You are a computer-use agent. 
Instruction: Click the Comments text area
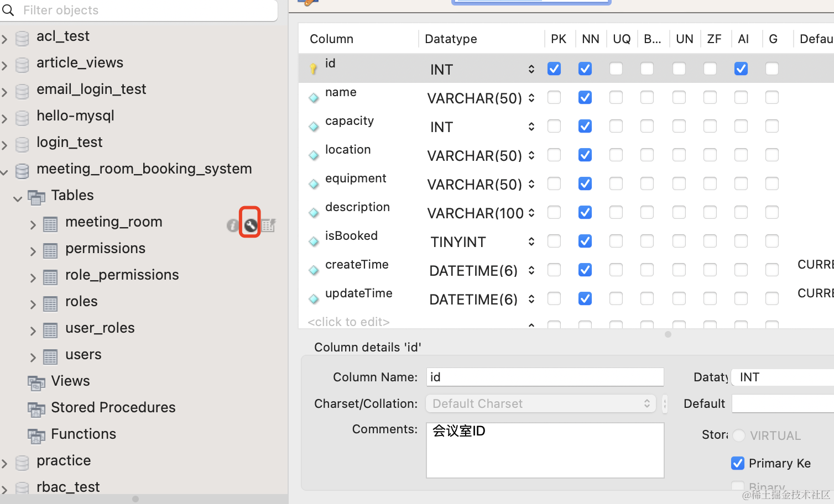(x=544, y=450)
